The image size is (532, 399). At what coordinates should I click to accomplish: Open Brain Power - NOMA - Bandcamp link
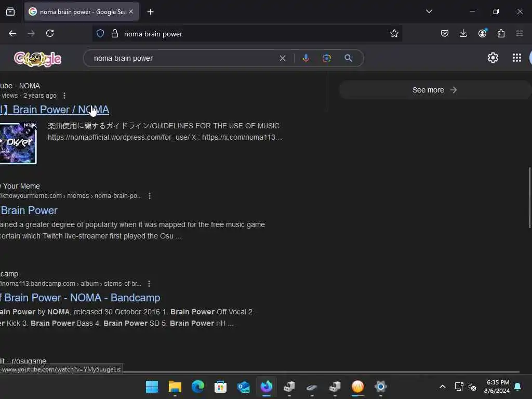click(80, 298)
